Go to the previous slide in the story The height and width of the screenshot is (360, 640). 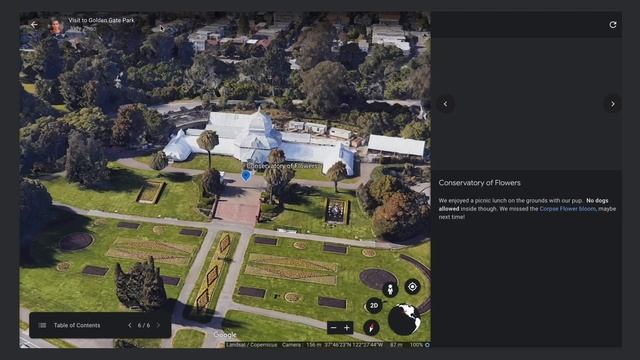click(x=130, y=325)
